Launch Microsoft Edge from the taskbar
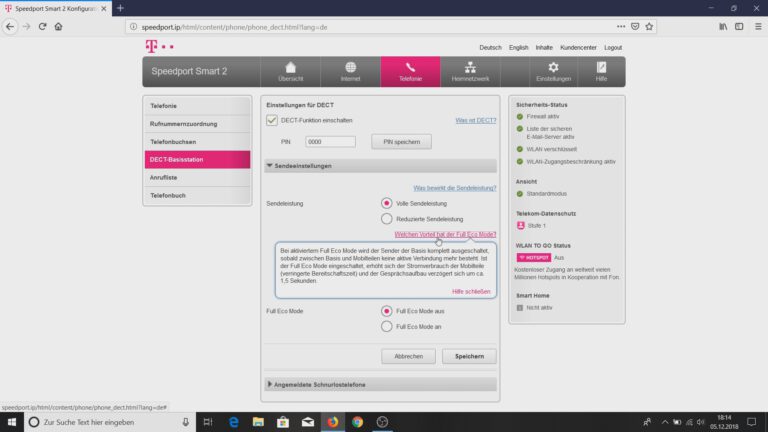The image size is (768, 432). [234, 422]
